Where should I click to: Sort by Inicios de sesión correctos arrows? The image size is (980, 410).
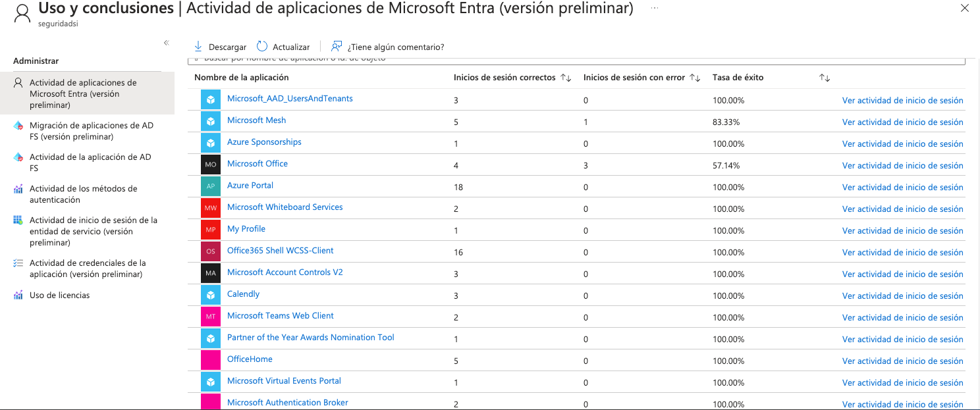point(566,78)
